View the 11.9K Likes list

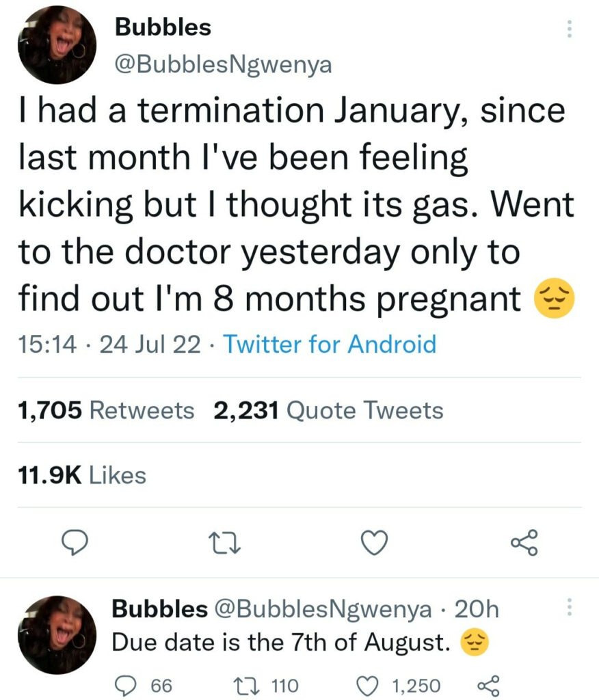[x=80, y=476]
